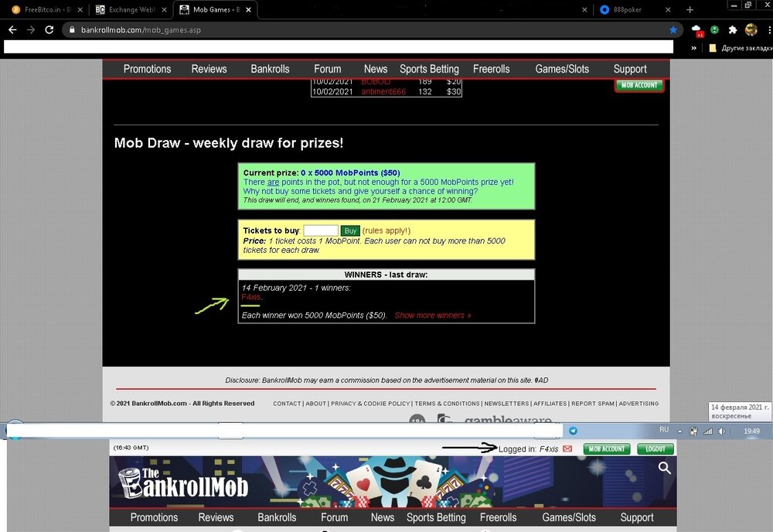The width and height of the screenshot is (773, 532).
Task: Click the Tickets to buy input field
Action: 321,230
